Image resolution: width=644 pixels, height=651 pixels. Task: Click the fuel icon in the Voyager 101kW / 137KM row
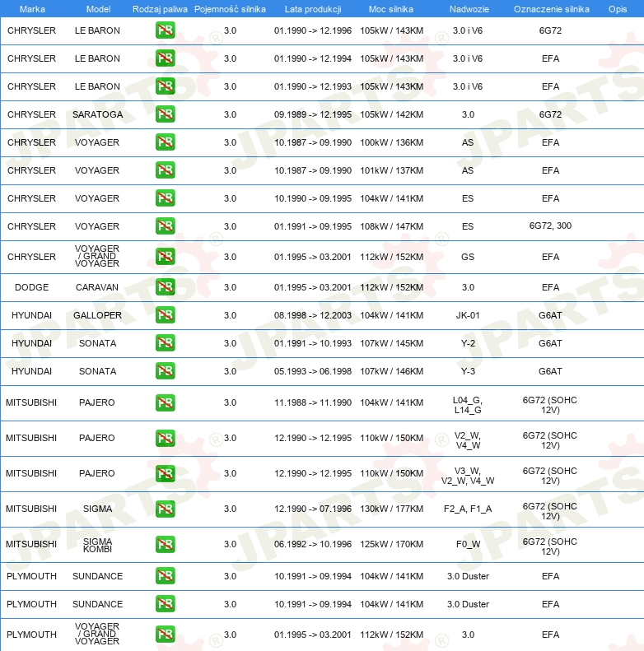point(166,170)
